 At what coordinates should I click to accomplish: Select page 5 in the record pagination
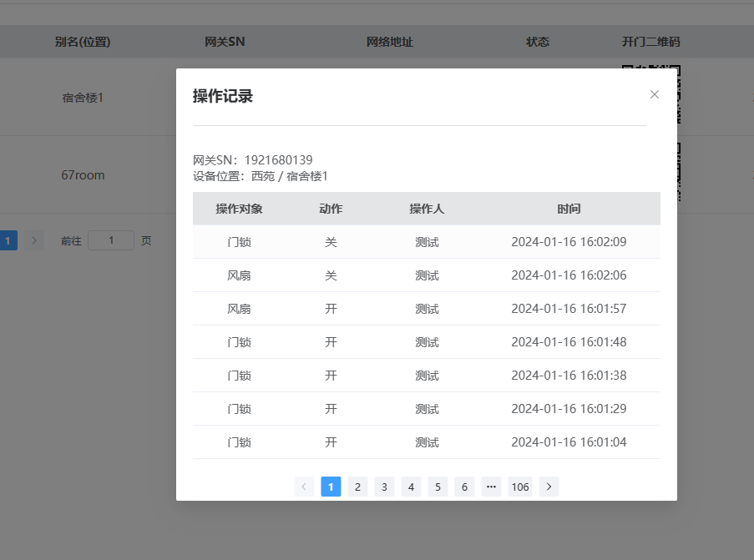[438, 487]
